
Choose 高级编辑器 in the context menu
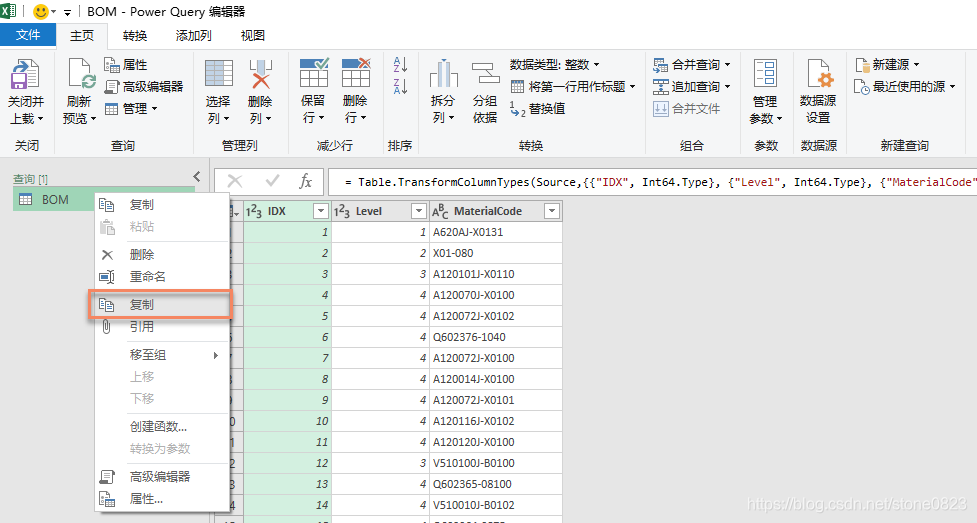click(161, 476)
